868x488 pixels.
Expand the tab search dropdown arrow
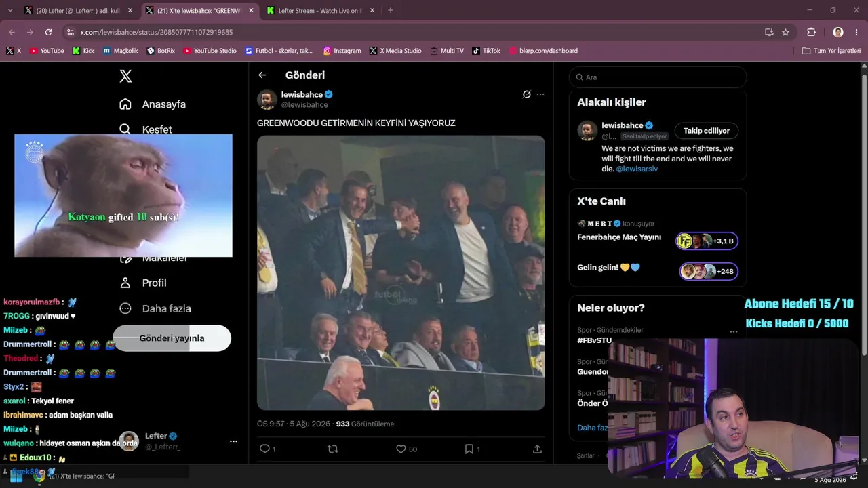click(9, 10)
